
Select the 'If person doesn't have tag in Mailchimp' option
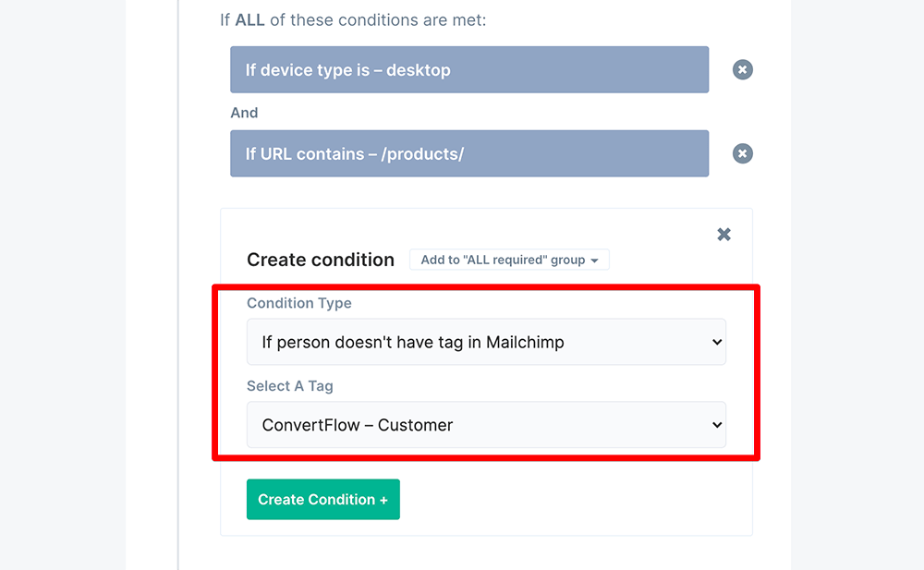[487, 342]
